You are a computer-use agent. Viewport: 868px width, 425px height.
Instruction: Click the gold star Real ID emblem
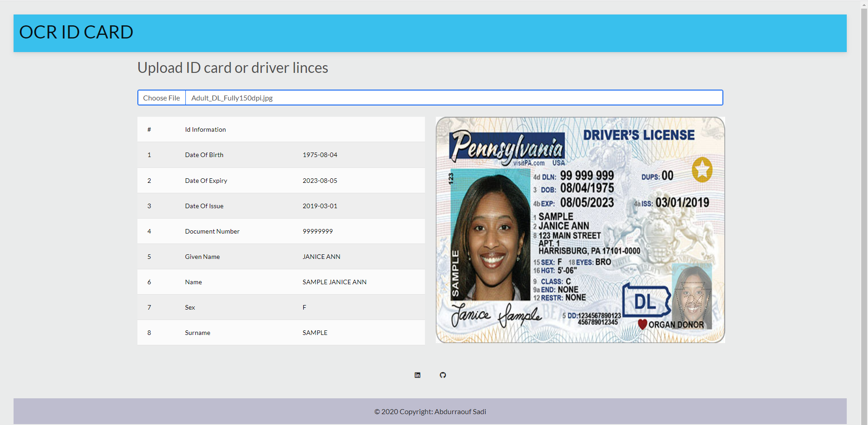coord(702,169)
